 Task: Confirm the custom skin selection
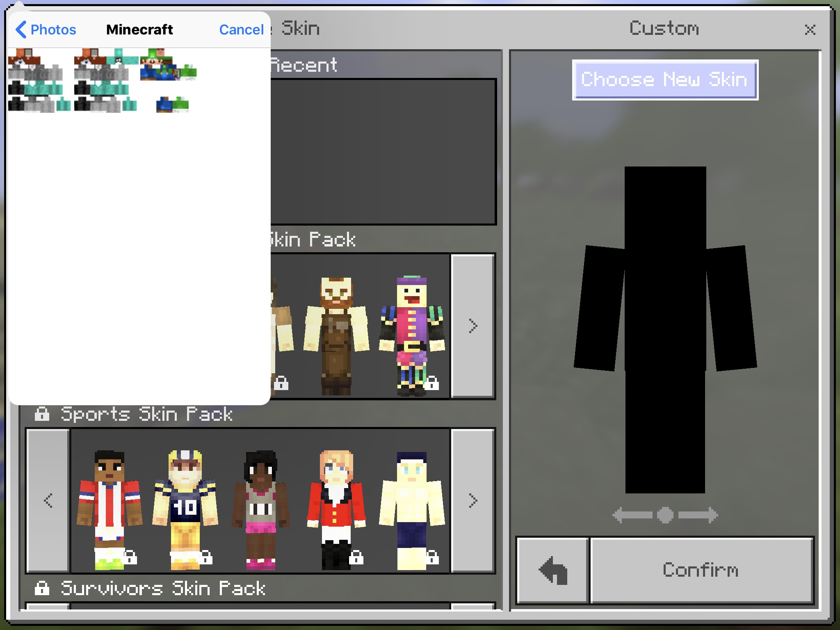pyautogui.click(x=701, y=570)
